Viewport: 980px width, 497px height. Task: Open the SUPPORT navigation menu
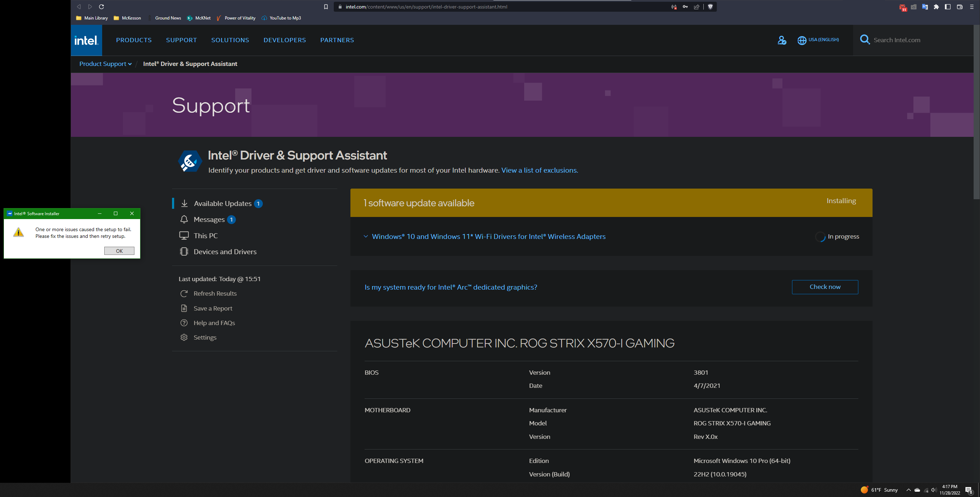(182, 40)
